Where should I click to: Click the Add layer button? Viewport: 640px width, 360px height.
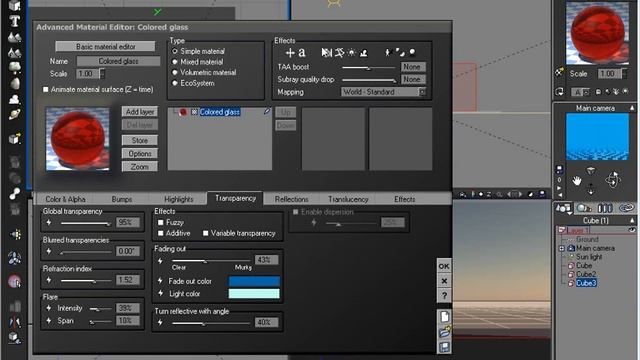tap(140, 112)
